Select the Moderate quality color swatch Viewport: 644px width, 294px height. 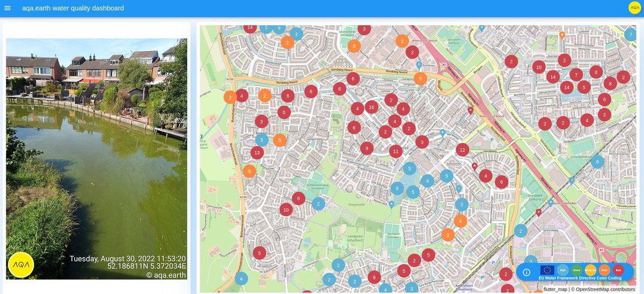pyautogui.click(x=590, y=270)
